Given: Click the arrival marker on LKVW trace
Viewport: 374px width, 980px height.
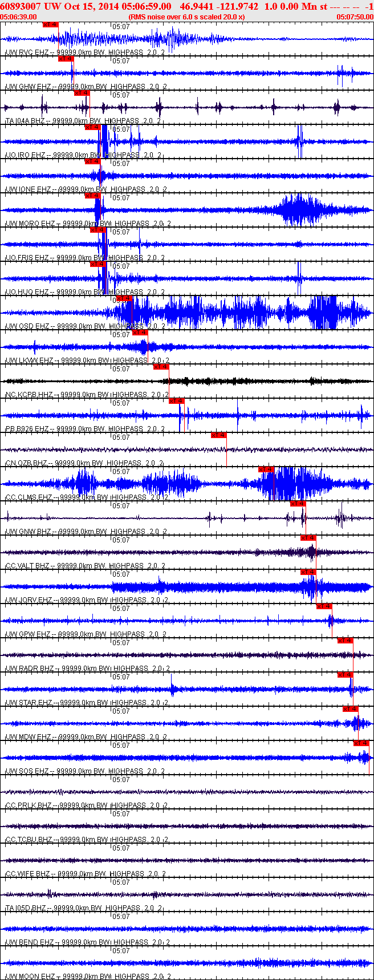Looking at the screenshot, I should point(140,333).
